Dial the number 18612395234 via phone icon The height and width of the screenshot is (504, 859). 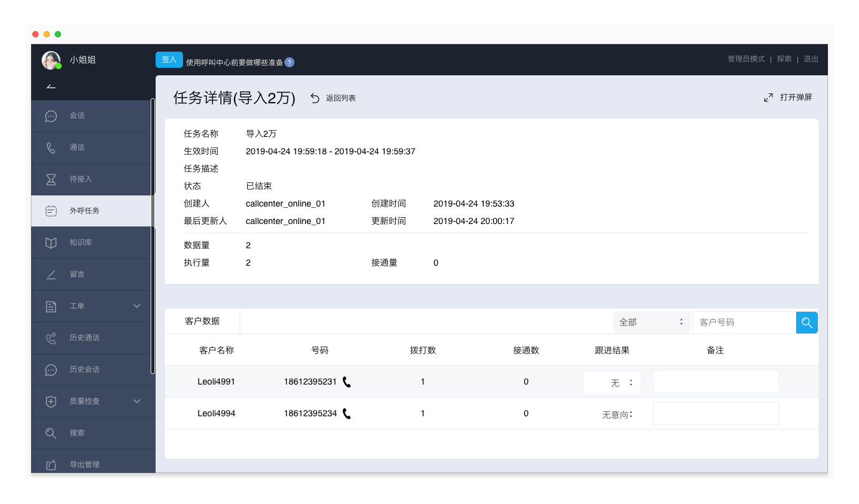tap(347, 414)
